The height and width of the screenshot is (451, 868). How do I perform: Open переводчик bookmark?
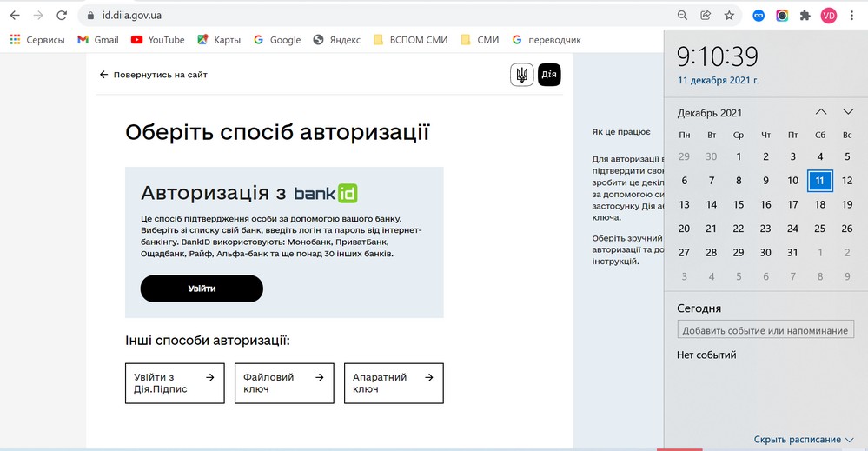coord(547,40)
